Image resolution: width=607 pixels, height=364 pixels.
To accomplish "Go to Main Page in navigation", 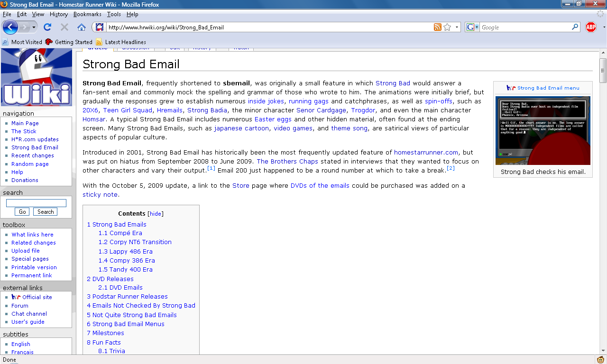I will click(25, 123).
